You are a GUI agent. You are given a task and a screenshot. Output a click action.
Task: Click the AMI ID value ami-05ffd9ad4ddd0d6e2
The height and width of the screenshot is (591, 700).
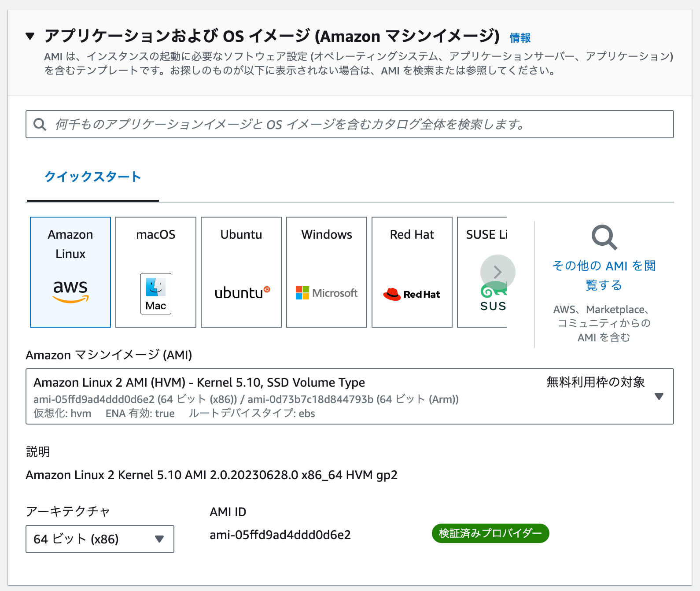(x=280, y=535)
